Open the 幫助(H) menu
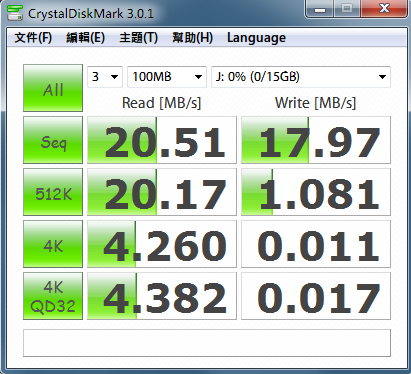The image size is (411, 374). [x=192, y=37]
